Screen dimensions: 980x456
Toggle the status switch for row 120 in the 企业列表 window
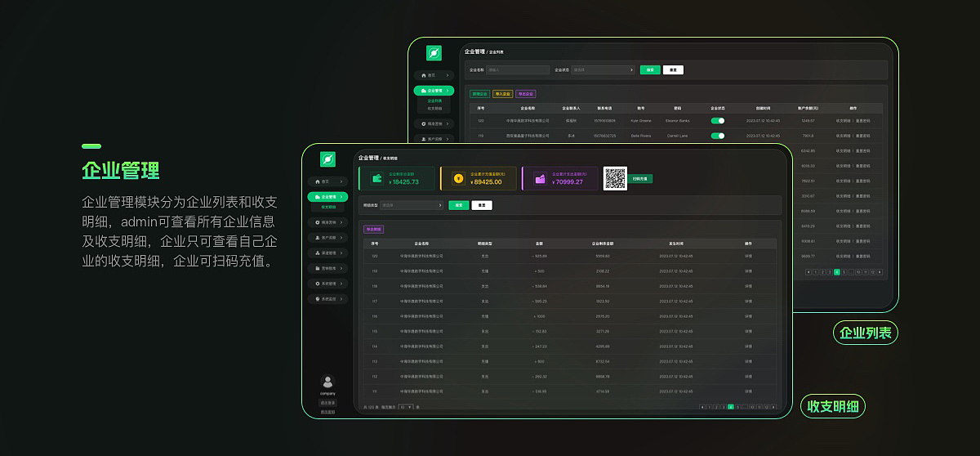[718, 121]
